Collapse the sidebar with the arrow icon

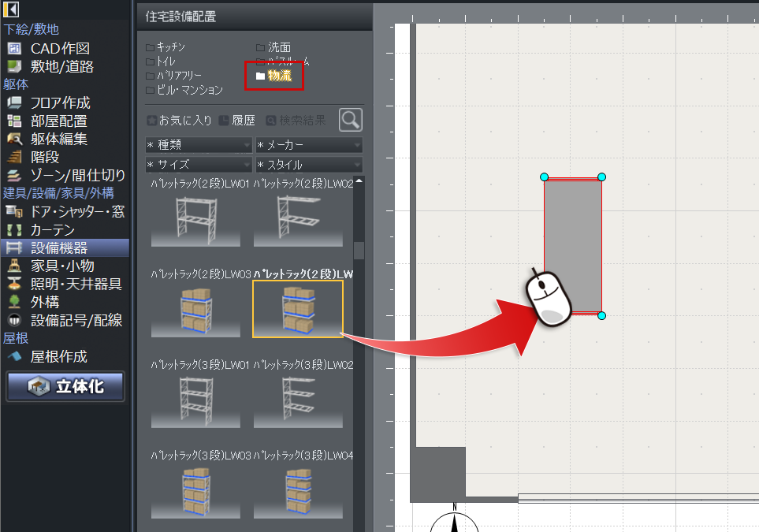(x=12, y=10)
